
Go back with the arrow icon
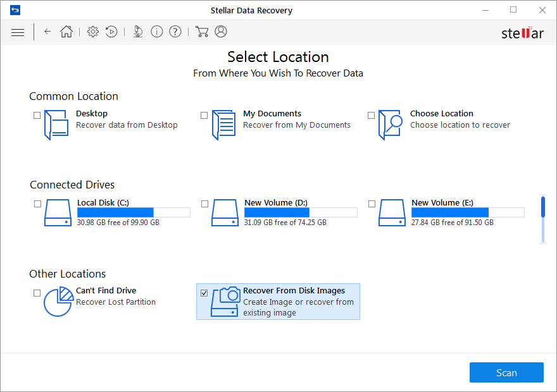point(47,32)
